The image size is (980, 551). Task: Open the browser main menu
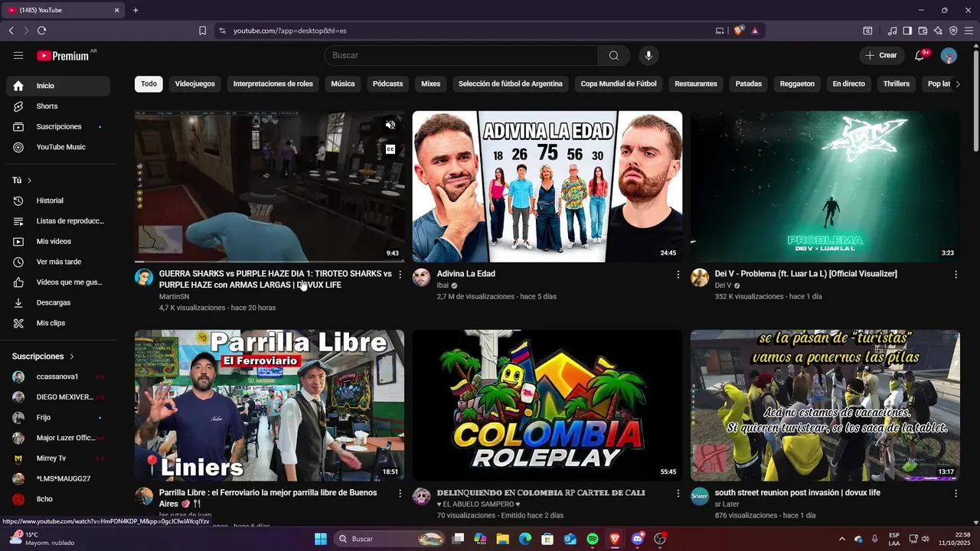[969, 31]
